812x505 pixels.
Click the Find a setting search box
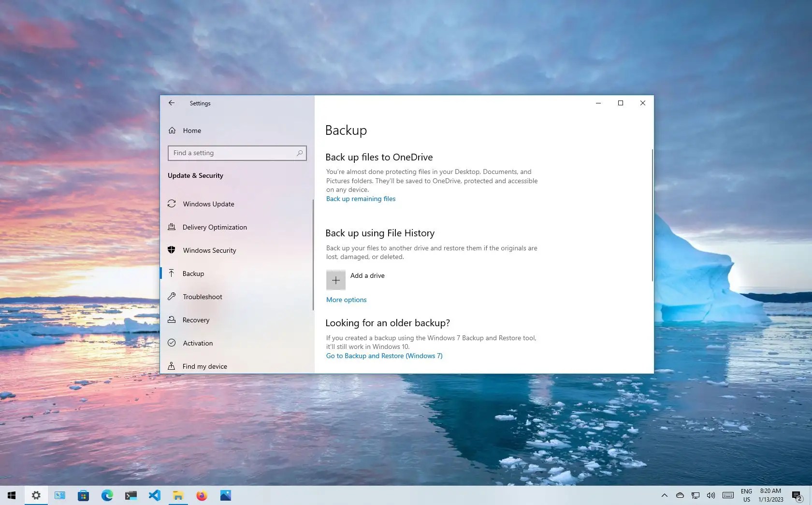coord(237,153)
